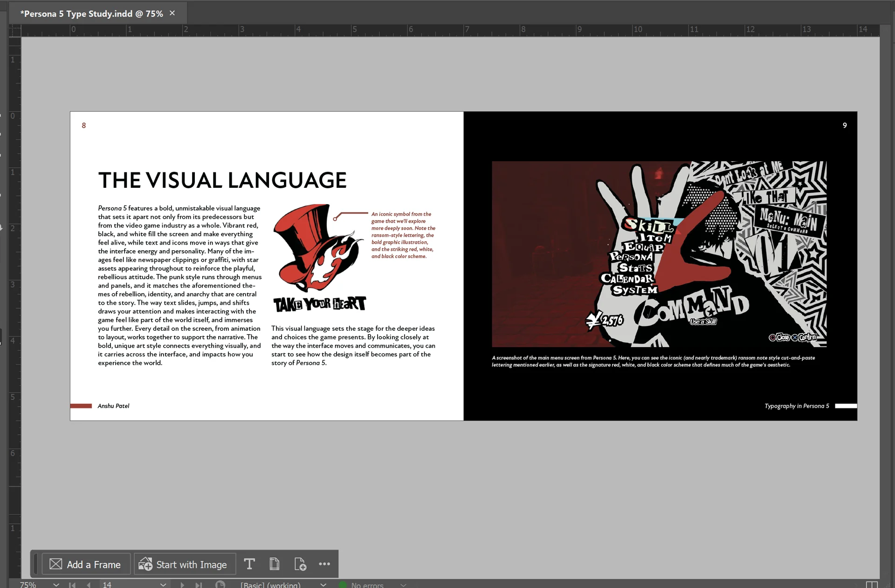Select the Persona 5 Type Study.indd tab

91,14
